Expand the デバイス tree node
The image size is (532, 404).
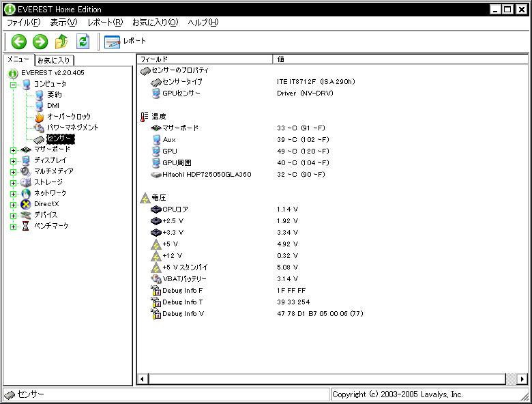click(13, 215)
